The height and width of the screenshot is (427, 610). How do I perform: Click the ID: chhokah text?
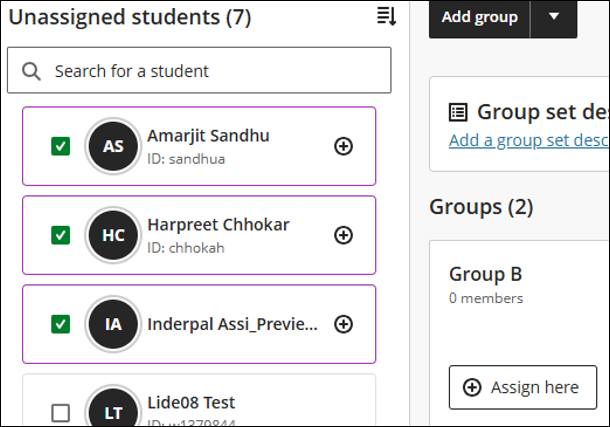click(x=186, y=248)
